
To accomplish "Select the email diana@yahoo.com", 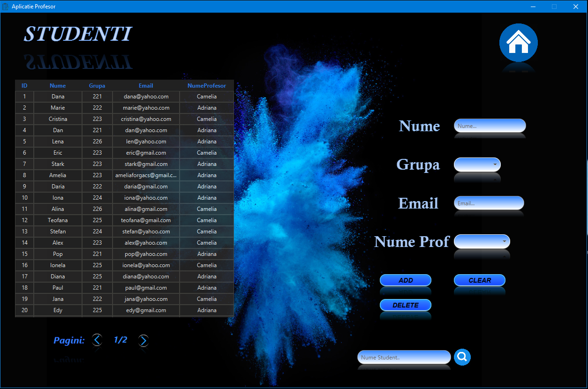I will tap(146, 277).
